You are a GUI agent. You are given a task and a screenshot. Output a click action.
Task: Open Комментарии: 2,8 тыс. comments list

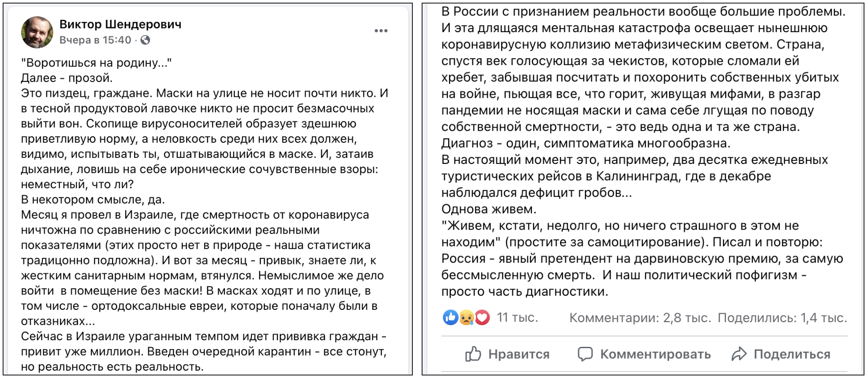pos(640,318)
